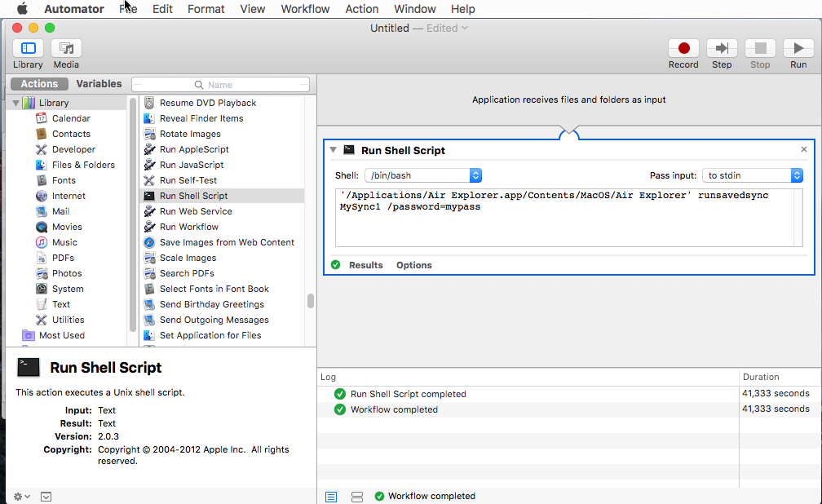Viewport: 822px width, 504px height.
Task: Remove the Run Shell Script action
Action: pos(804,149)
